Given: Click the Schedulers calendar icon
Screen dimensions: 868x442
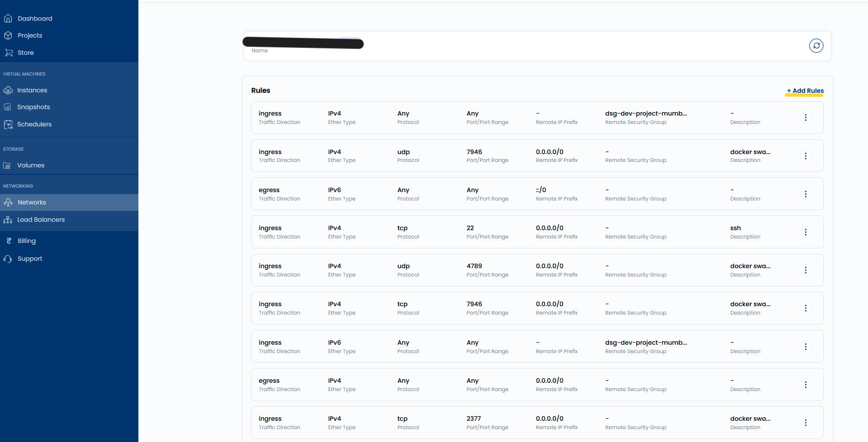Looking at the screenshot, I should tap(8, 124).
